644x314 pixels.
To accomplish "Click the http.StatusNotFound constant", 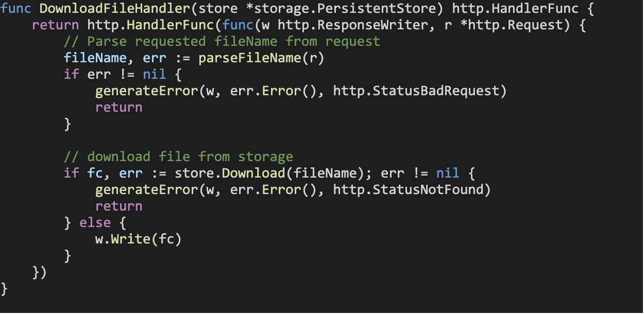I will point(409,190).
